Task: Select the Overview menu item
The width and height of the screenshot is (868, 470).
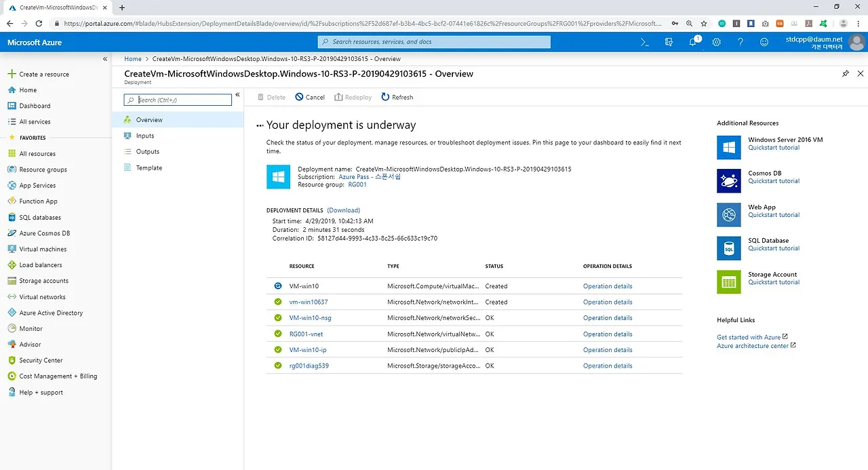Action: point(178,119)
